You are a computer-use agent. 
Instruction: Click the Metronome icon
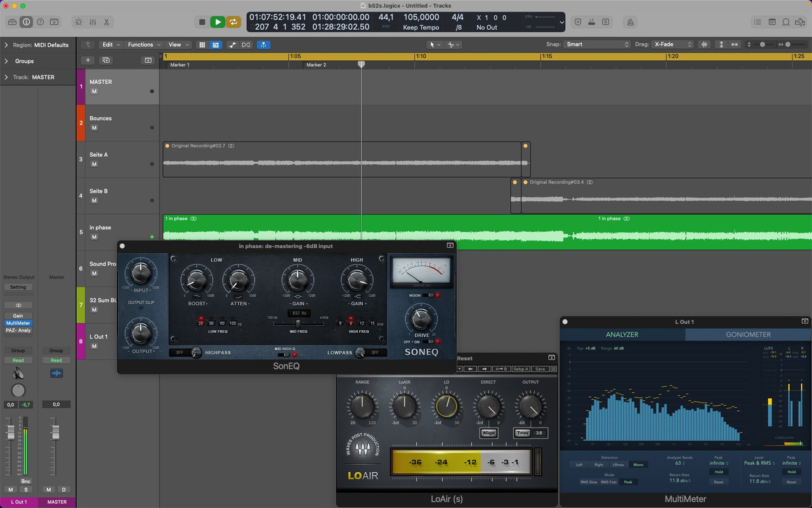(x=630, y=22)
